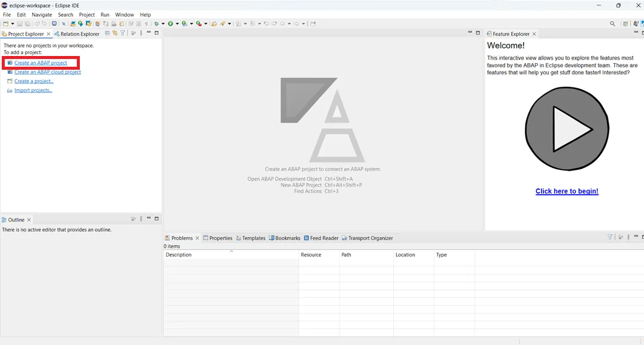Switch to the Relation Explorer tab
Screen dimensions: 644x345
77,34
